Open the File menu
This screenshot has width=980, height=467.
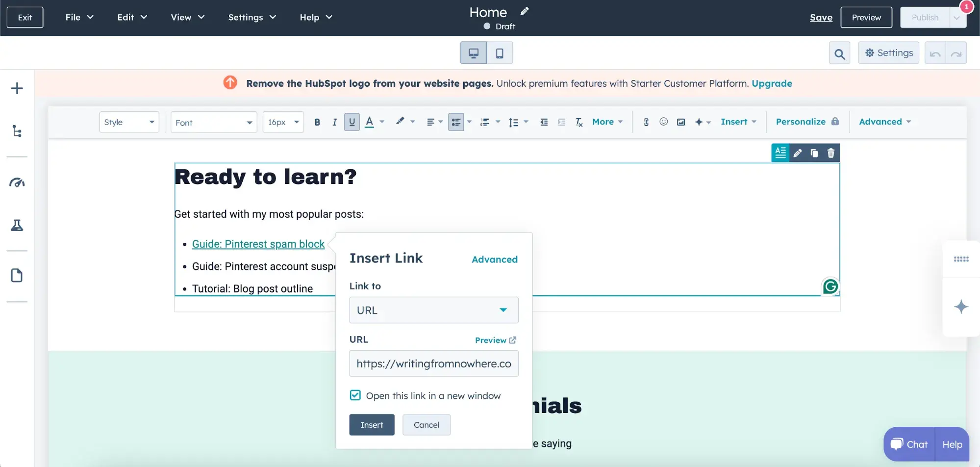point(79,17)
